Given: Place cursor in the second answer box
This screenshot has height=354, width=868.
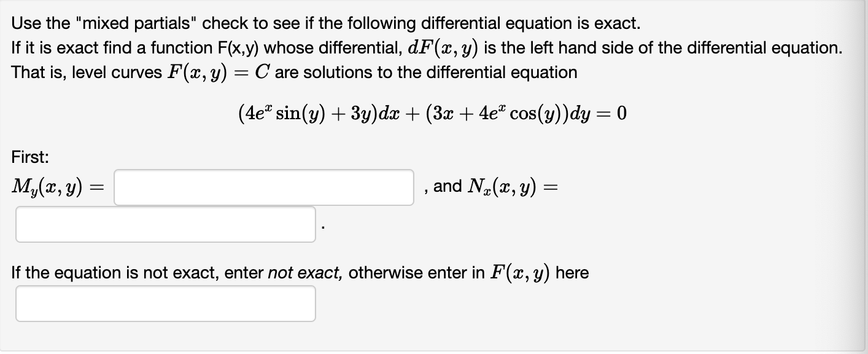Looking at the screenshot, I should click(166, 225).
